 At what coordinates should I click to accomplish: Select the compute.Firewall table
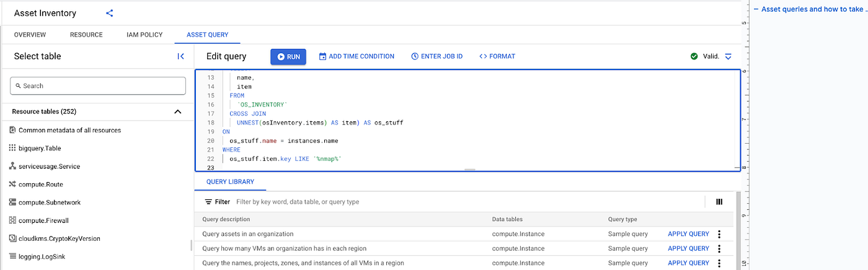click(43, 220)
